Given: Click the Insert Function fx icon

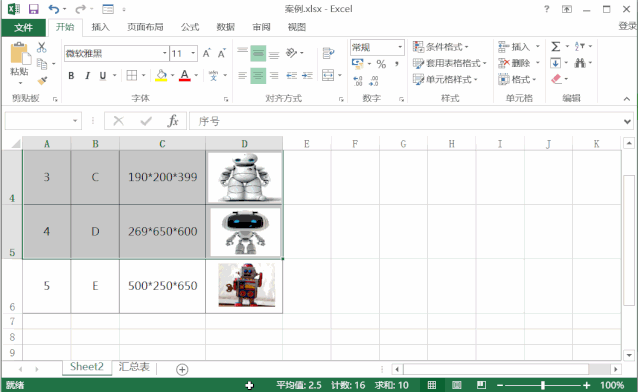Looking at the screenshot, I should pos(173,121).
